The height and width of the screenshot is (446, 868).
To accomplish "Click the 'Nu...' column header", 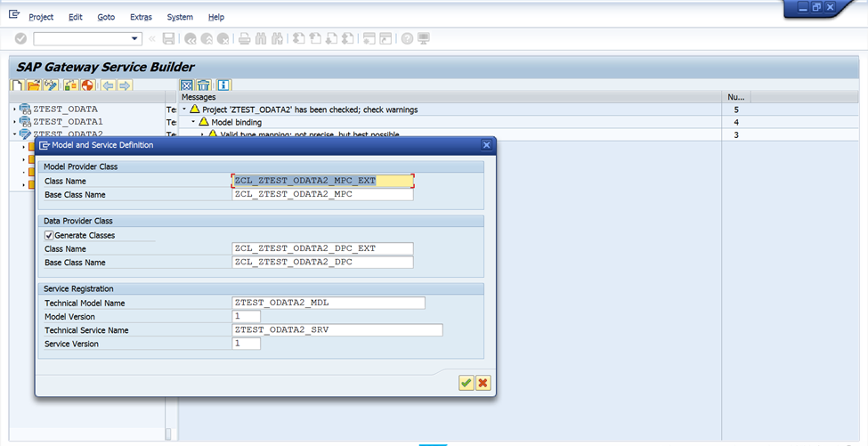I will pos(736,97).
